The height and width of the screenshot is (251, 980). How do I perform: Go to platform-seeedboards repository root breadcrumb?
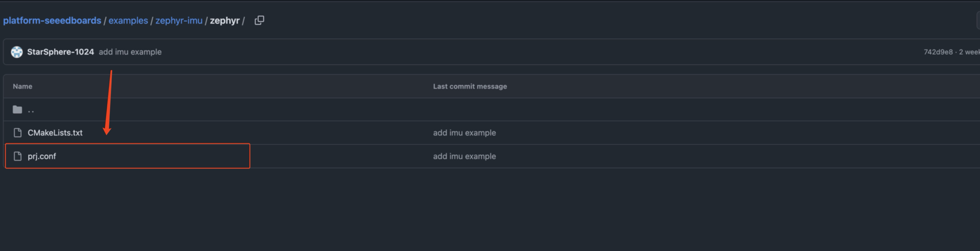pyautogui.click(x=52, y=21)
